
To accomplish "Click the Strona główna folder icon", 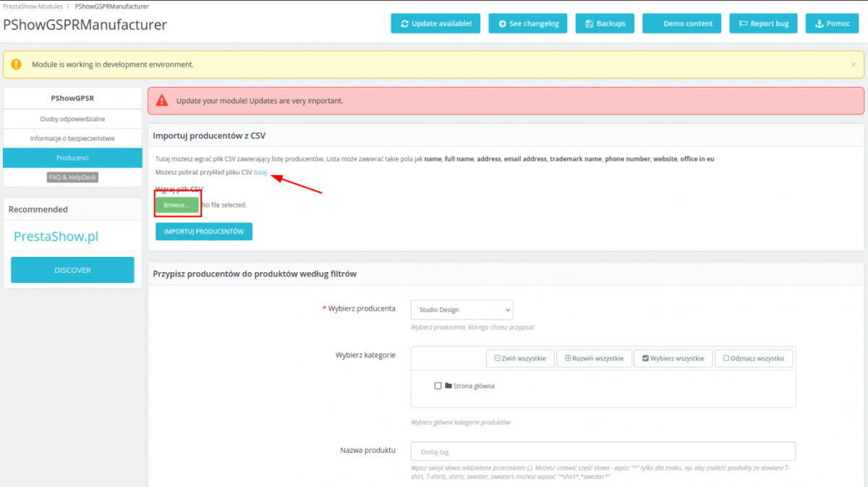I will 448,386.
